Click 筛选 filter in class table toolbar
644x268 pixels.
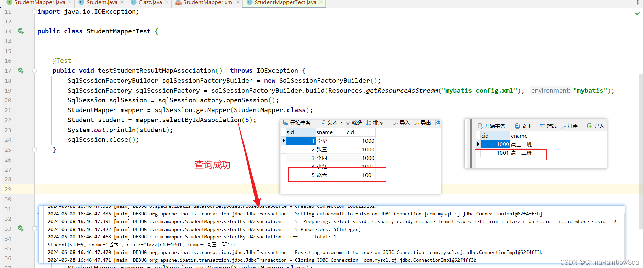[548, 126]
